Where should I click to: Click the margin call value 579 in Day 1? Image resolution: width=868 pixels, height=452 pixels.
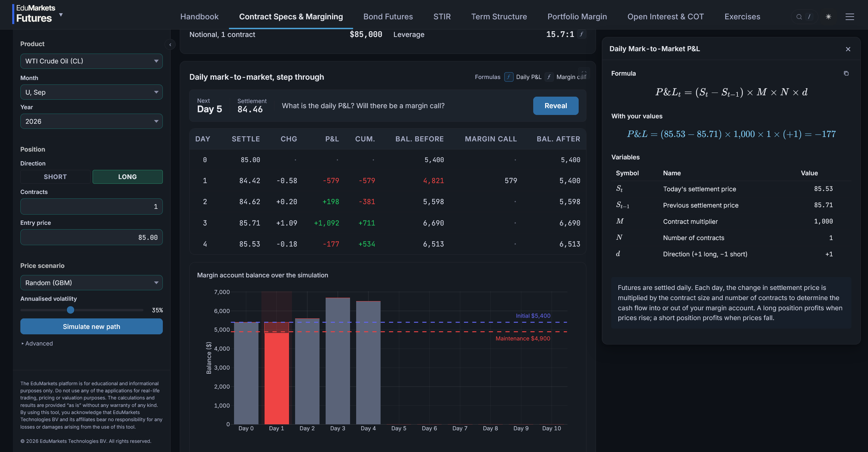coord(511,181)
